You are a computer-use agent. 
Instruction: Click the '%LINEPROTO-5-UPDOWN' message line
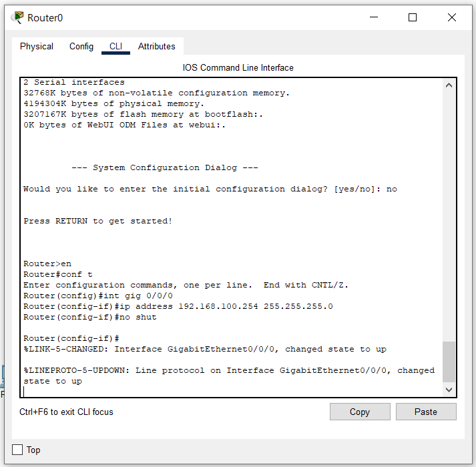click(x=229, y=376)
